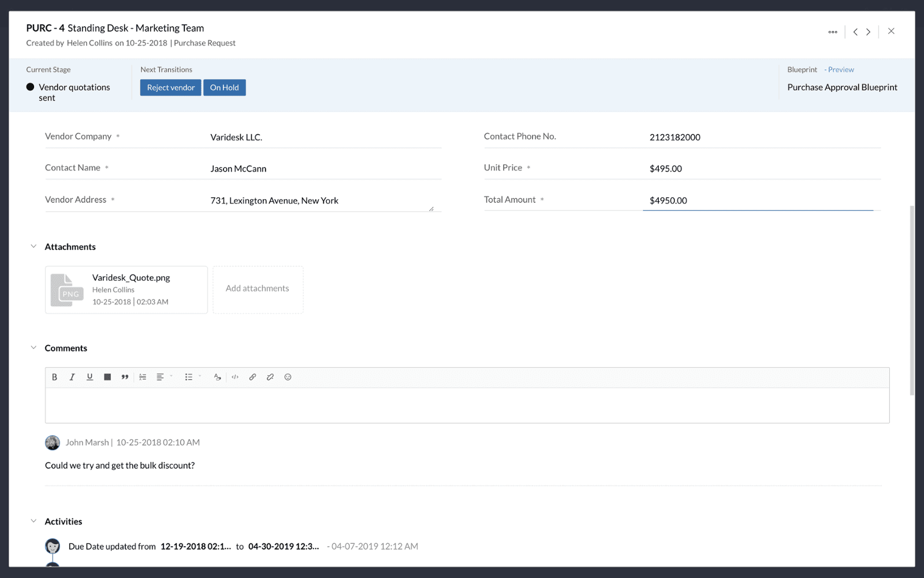Image resolution: width=924 pixels, height=578 pixels.
Task: Open the emoji picker in comments
Action: 288,377
